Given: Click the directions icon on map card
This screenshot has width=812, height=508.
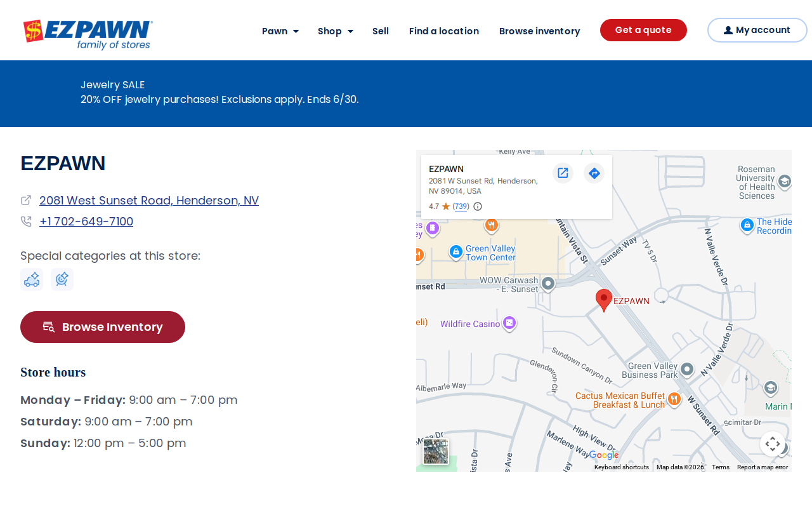Looking at the screenshot, I should pos(594,173).
